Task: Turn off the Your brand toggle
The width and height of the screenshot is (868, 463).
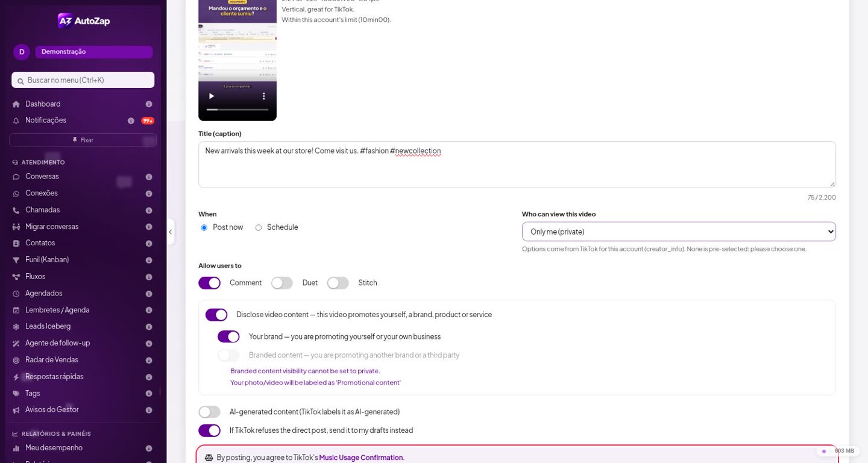Action: click(x=229, y=336)
